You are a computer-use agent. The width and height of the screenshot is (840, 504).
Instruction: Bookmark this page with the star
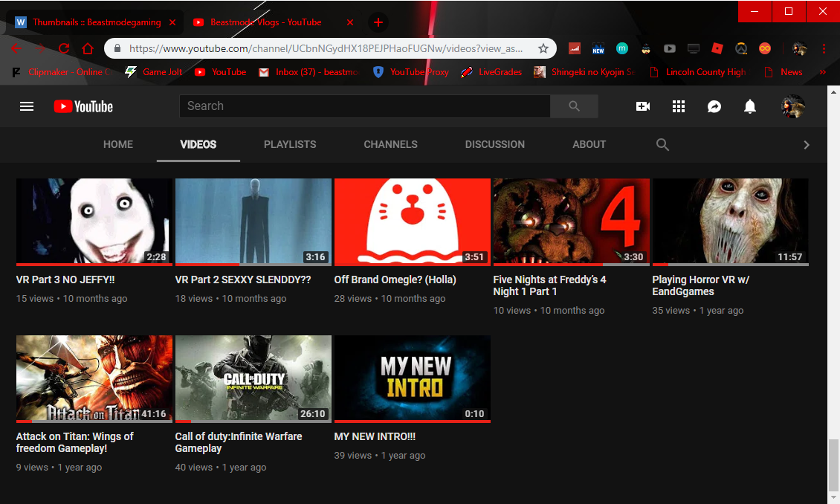coord(543,49)
